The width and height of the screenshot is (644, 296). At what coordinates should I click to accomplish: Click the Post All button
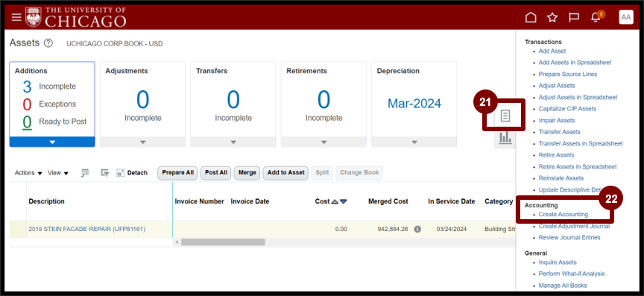[216, 173]
